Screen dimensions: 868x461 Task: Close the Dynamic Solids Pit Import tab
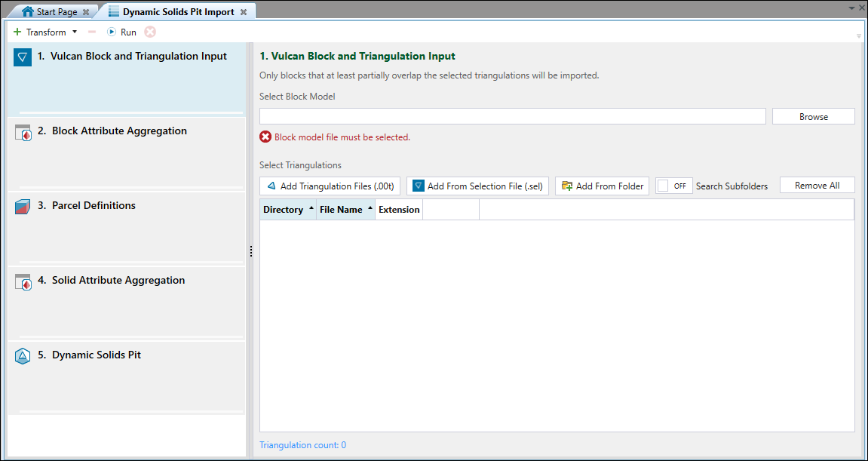243,12
